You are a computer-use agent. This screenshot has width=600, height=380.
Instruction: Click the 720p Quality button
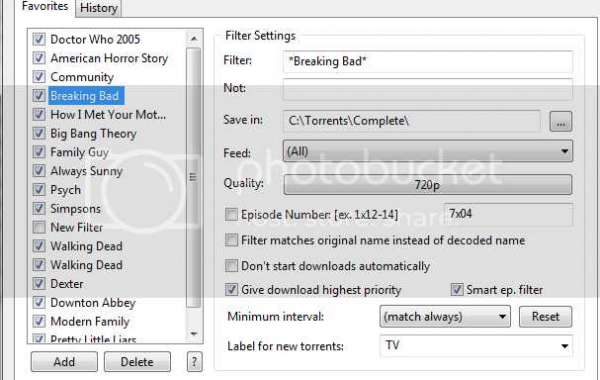tap(428, 185)
